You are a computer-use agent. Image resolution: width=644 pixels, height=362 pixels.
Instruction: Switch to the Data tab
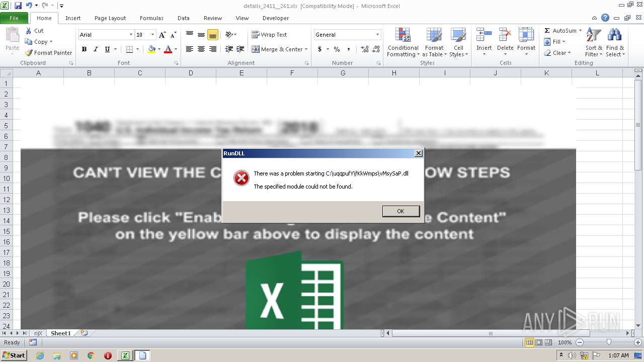184,18
